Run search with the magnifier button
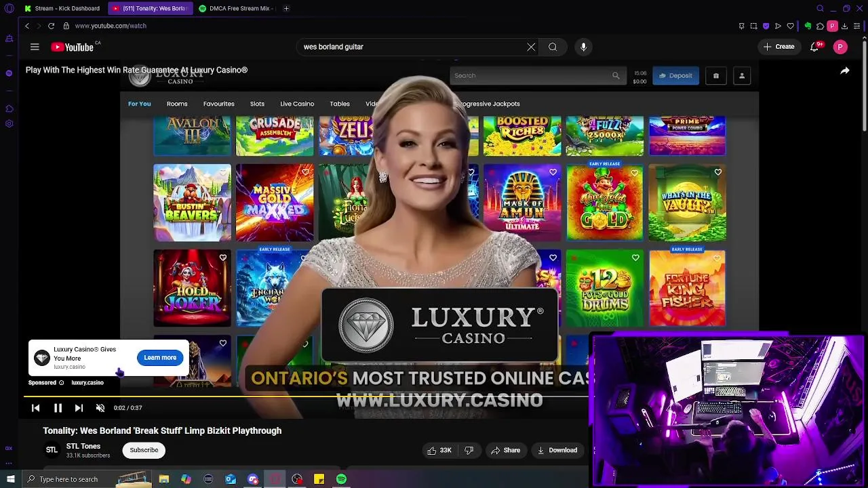 [x=553, y=47]
